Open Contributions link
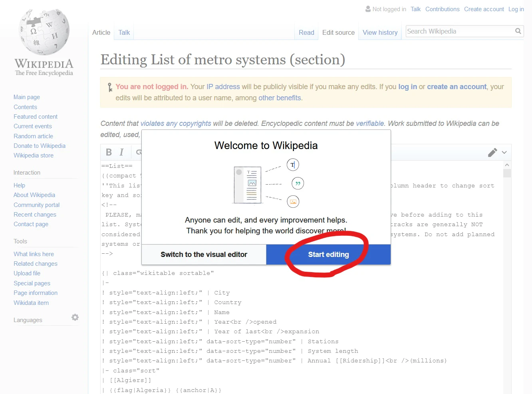Image resolution: width=532 pixels, height=394 pixels. 442,9
